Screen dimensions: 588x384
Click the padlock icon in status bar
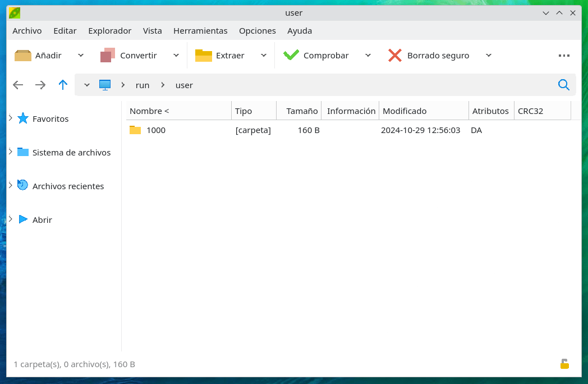coord(564,364)
